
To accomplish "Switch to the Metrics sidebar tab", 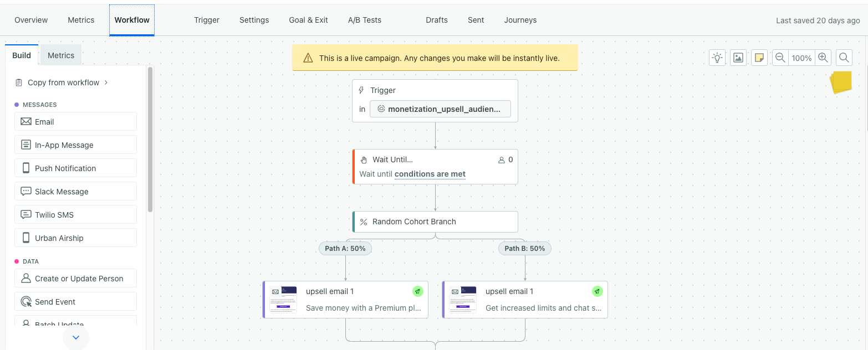I will coord(61,55).
